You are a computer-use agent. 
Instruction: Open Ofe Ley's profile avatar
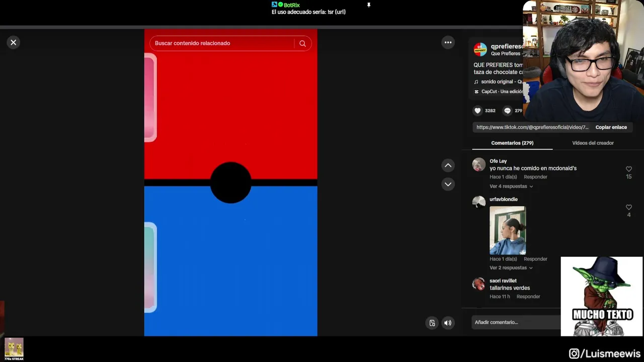click(x=479, y=164)
